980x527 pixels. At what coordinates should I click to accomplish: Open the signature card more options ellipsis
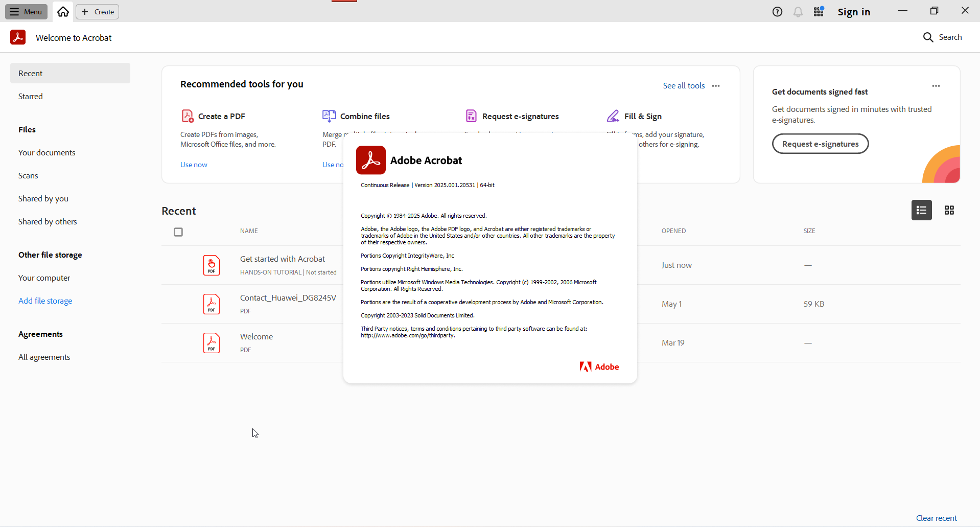(x=936, y=86)
